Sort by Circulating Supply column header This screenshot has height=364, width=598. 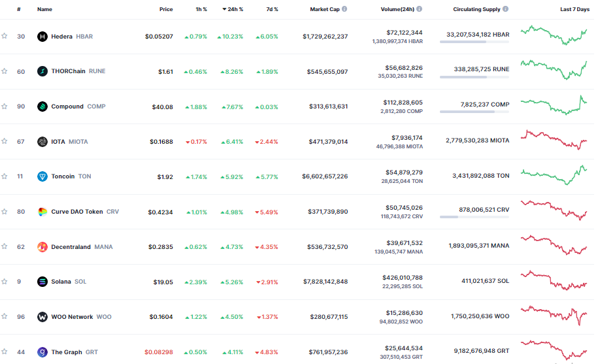(x=476, y=9)
